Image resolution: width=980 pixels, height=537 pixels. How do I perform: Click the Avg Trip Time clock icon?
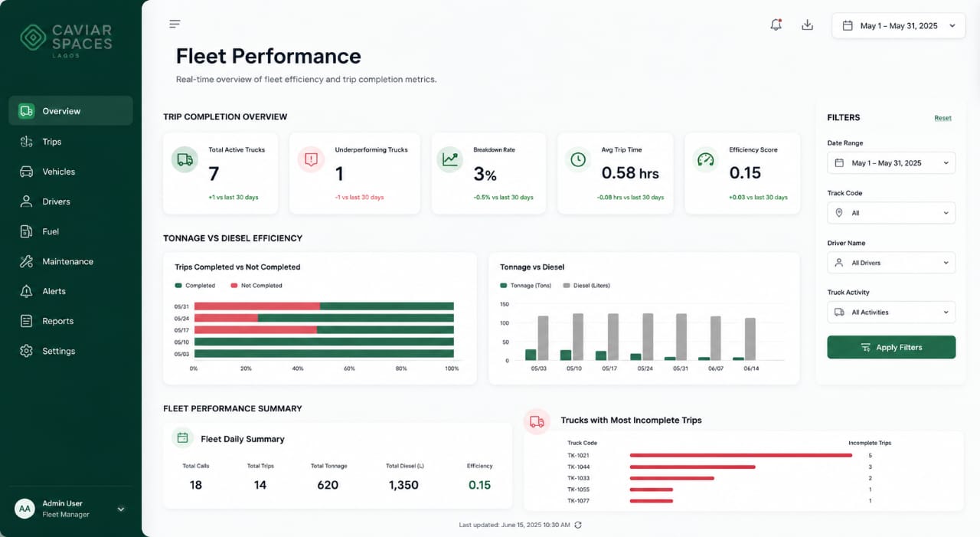[578, 159]
